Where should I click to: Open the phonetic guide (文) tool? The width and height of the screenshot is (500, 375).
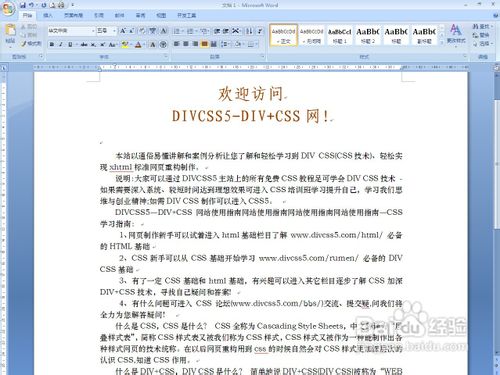point(153,31)
